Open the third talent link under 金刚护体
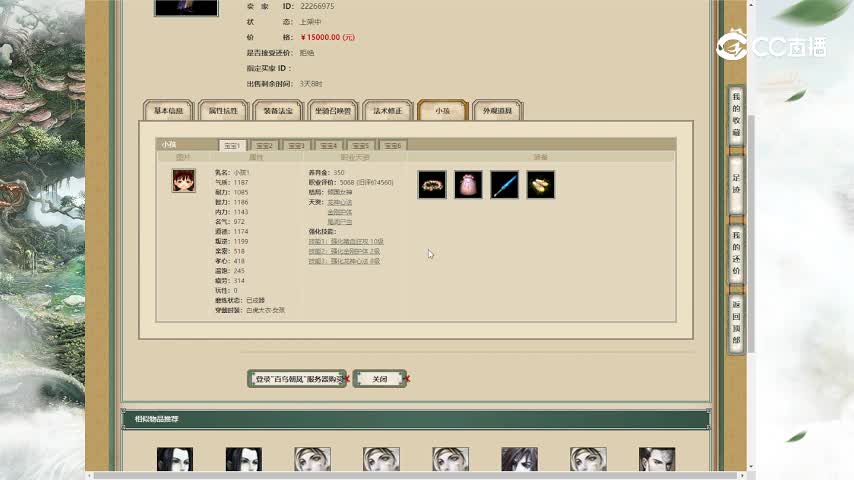 pyautogui.click(x=340, y=222)
